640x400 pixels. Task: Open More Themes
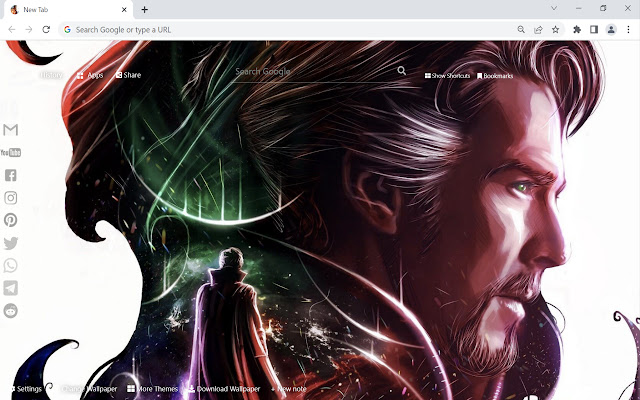coord(152,389)
